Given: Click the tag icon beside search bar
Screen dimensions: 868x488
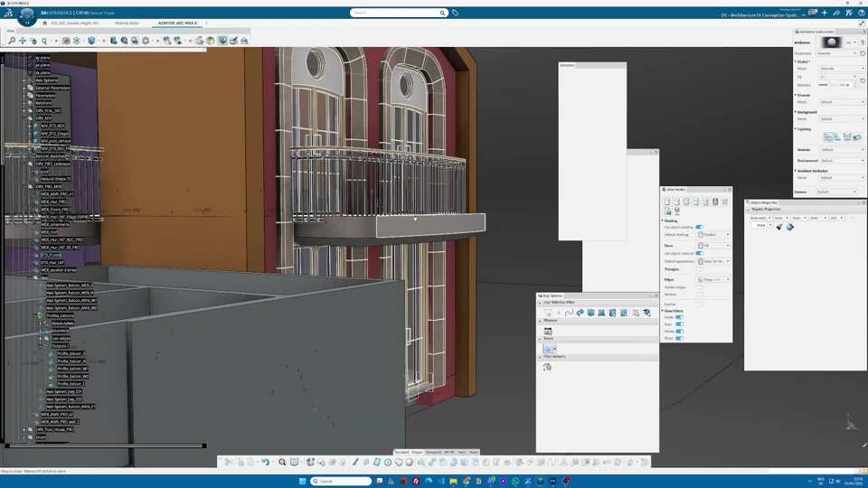Looking at the screenshot, I should (x=455, y=13).
